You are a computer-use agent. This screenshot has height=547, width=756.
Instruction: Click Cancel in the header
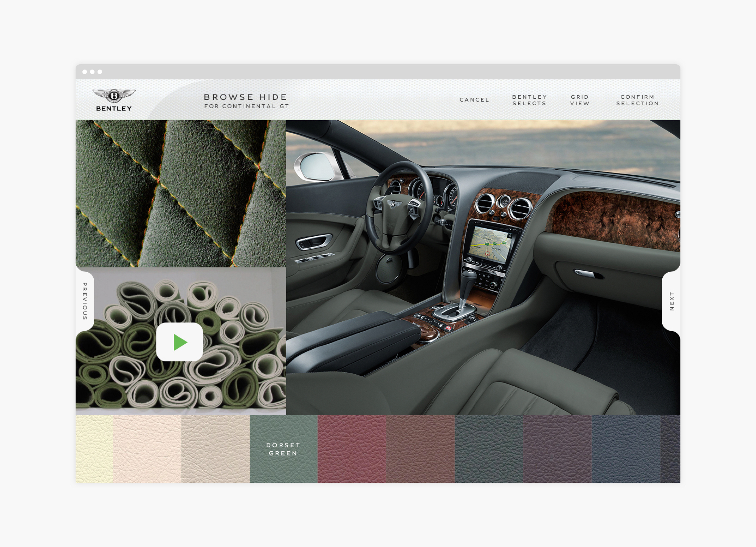pos(474,100)
